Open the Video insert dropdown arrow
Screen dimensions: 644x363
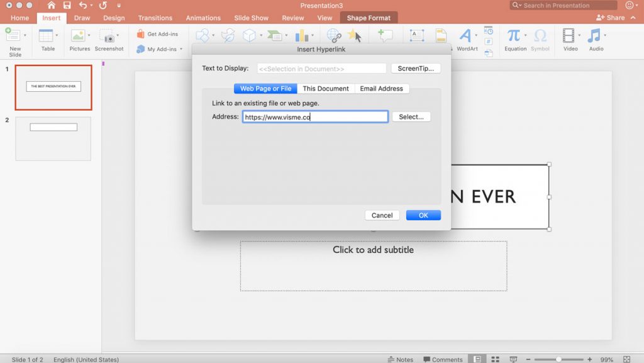[578, 35]
